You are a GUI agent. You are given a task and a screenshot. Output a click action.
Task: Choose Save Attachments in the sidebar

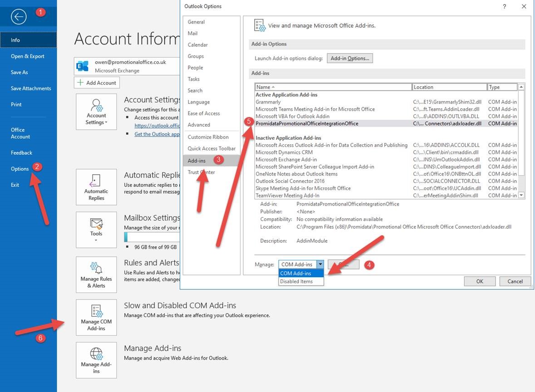click(x=28, y=88)
